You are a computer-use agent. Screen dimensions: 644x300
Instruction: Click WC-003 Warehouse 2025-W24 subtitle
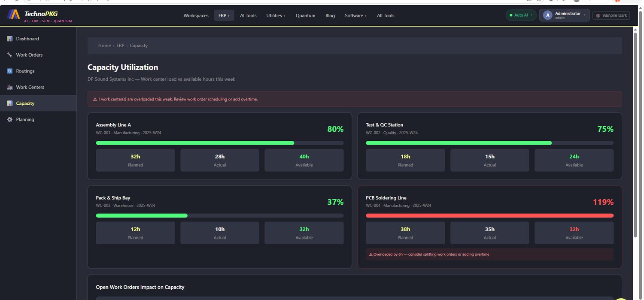[x=125, y=206]
